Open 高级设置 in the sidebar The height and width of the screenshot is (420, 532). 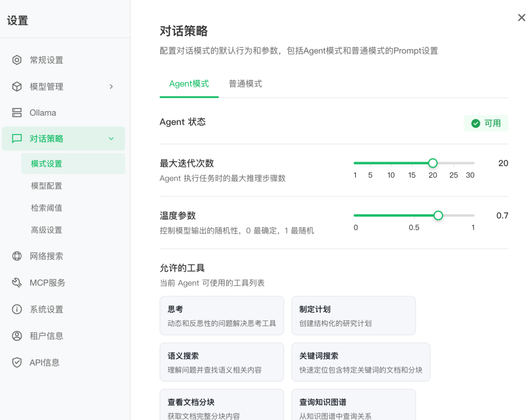pos(46,230)
